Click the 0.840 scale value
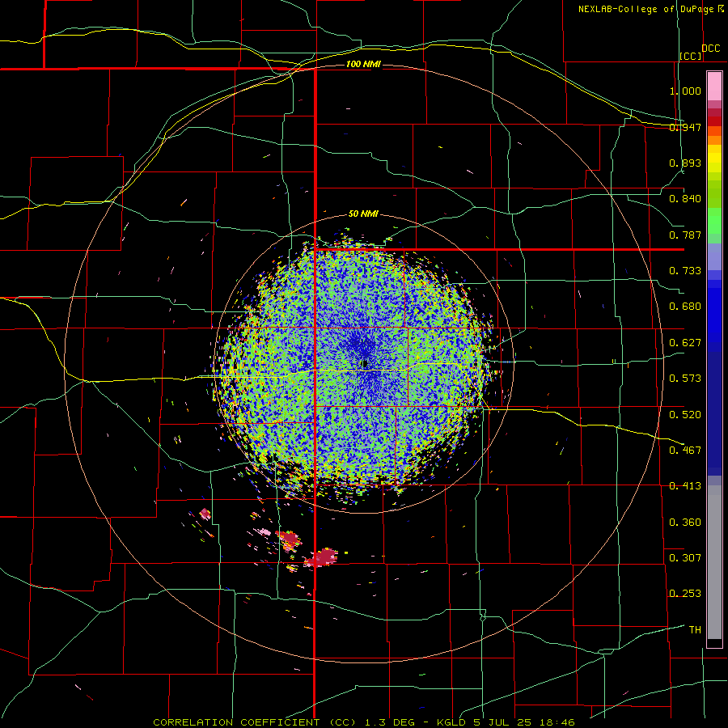This screenshot has height=728, width=728. pyautogui.click(x=685, y=199)
